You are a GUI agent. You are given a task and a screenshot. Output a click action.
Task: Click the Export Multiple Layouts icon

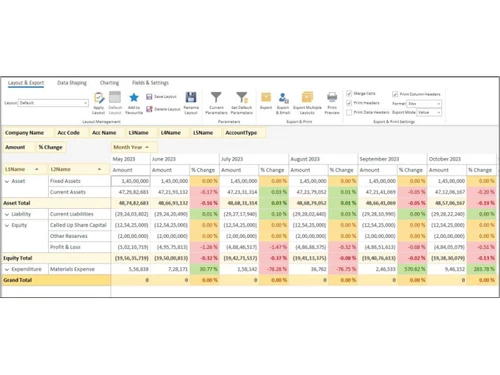(307, 97)
